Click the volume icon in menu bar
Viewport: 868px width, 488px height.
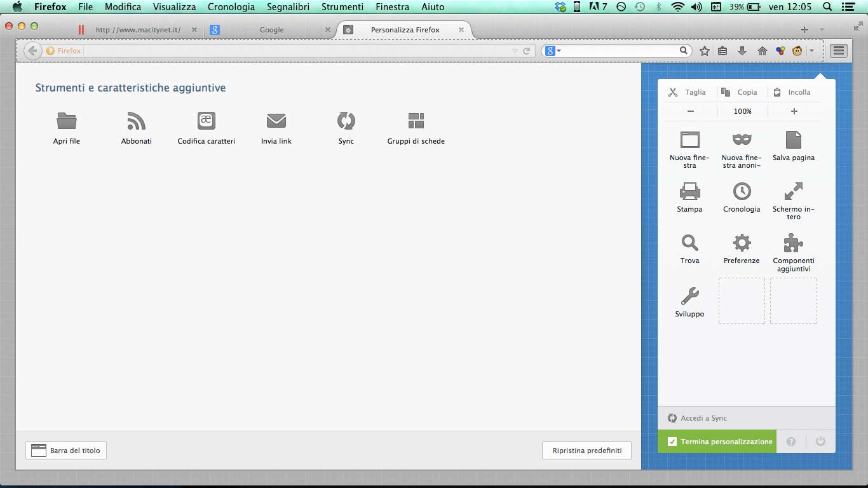pyautogui.click(x=696, y=7)
